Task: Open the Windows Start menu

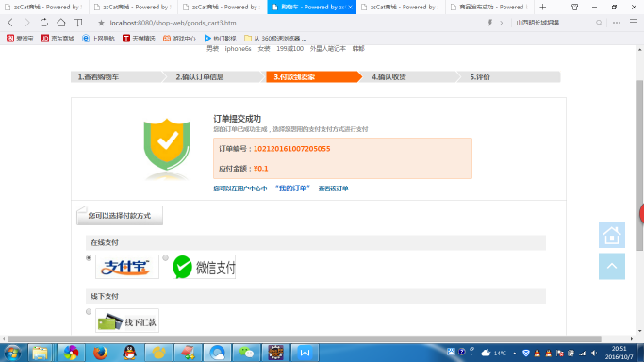Action: point(12,353)
